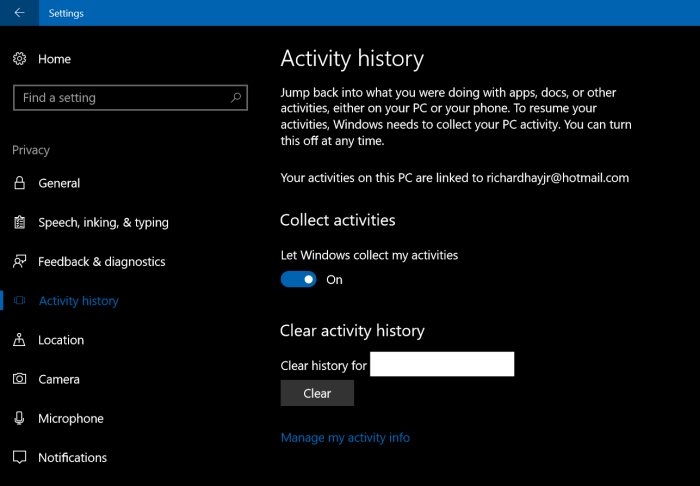
Task: Open the Home settings page
Action: (x=54, y=59)
